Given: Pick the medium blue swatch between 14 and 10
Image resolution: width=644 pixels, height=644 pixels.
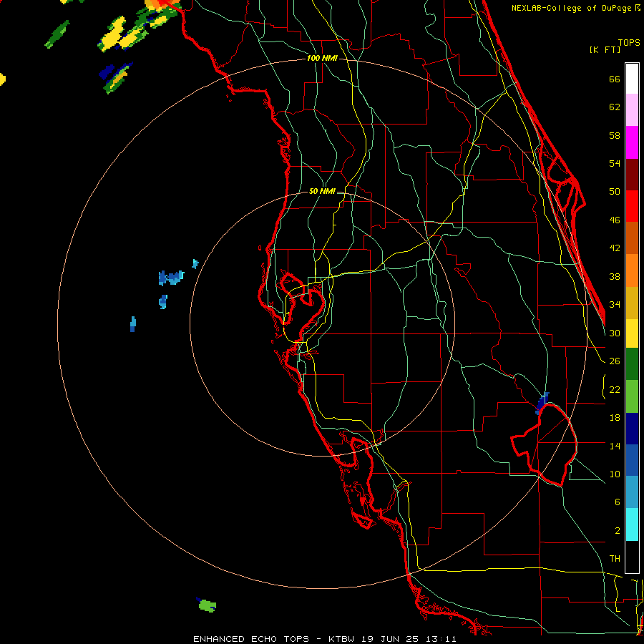Looking at the screenshot, I should click(632, 461).
